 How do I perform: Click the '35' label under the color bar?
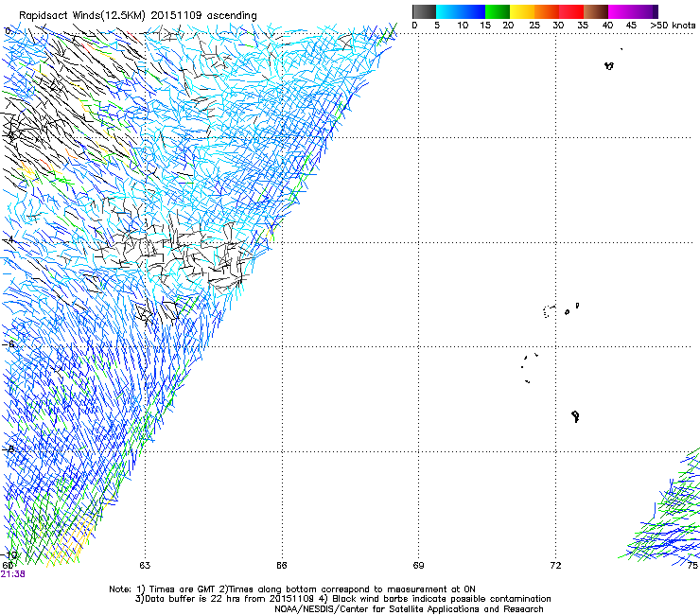point(583,26)
